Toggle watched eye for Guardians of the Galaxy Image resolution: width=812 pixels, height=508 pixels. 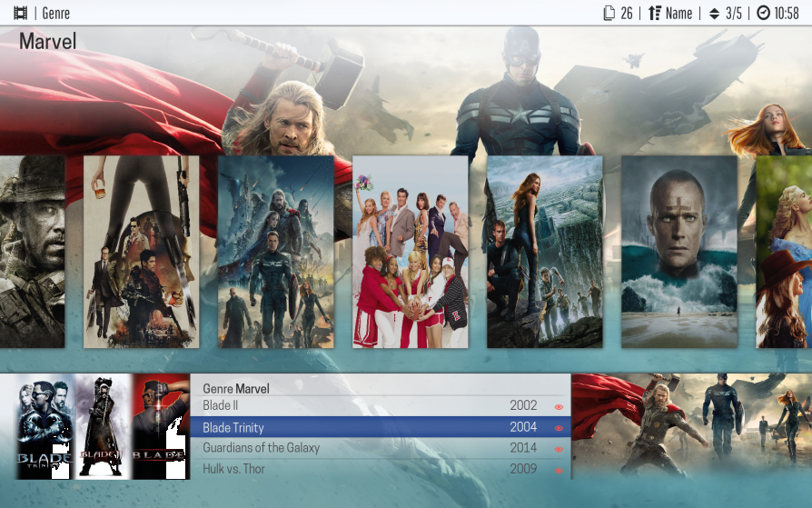[x=559, y=450]
